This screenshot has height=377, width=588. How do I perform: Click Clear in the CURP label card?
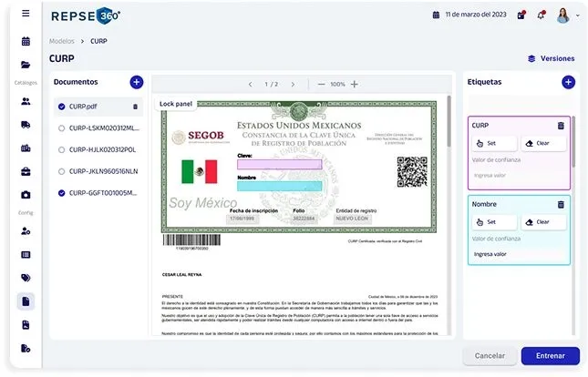(543, 143)
